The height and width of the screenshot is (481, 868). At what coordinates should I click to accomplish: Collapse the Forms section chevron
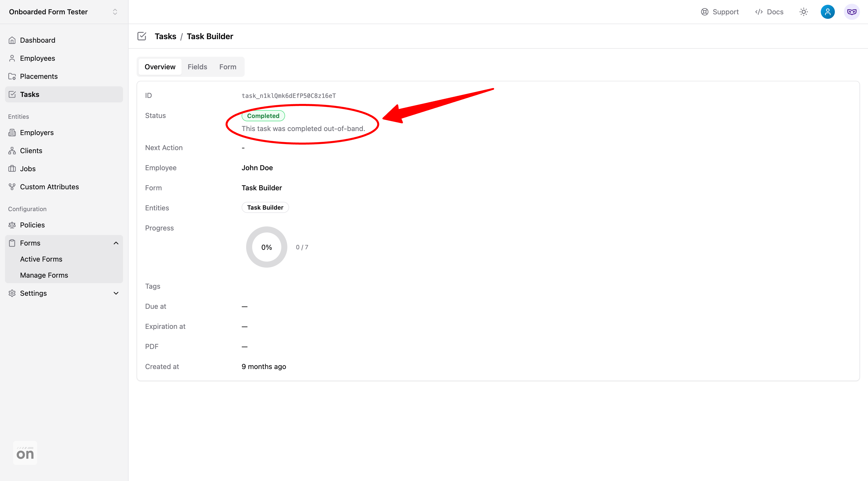[x=116, y=243]
